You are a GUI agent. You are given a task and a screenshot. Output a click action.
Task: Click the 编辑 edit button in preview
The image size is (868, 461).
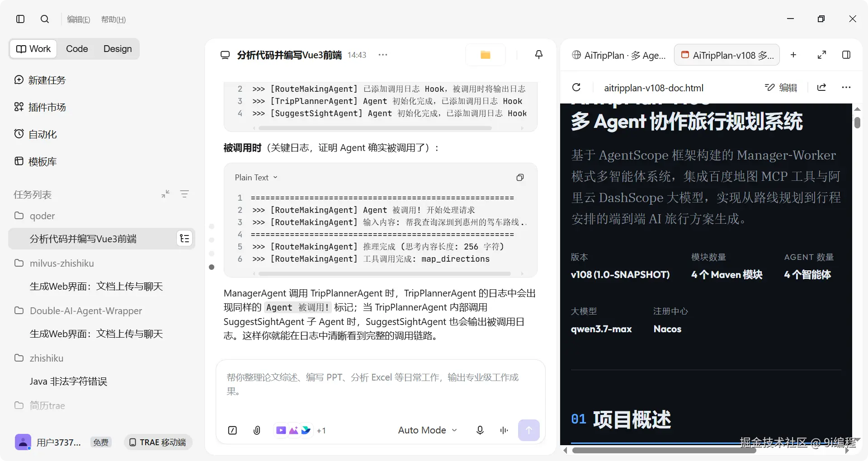point(781,88)
